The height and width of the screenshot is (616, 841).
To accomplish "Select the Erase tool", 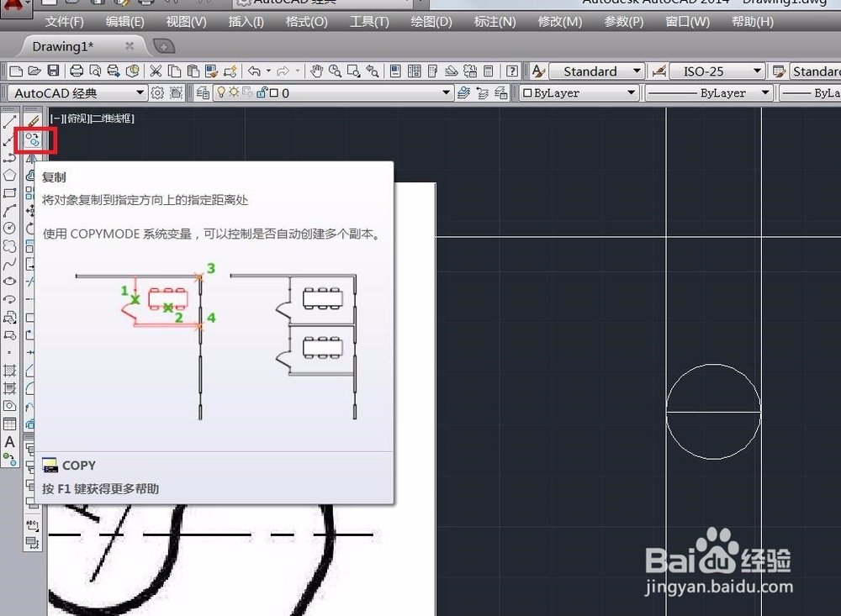I will coord(33,122).
